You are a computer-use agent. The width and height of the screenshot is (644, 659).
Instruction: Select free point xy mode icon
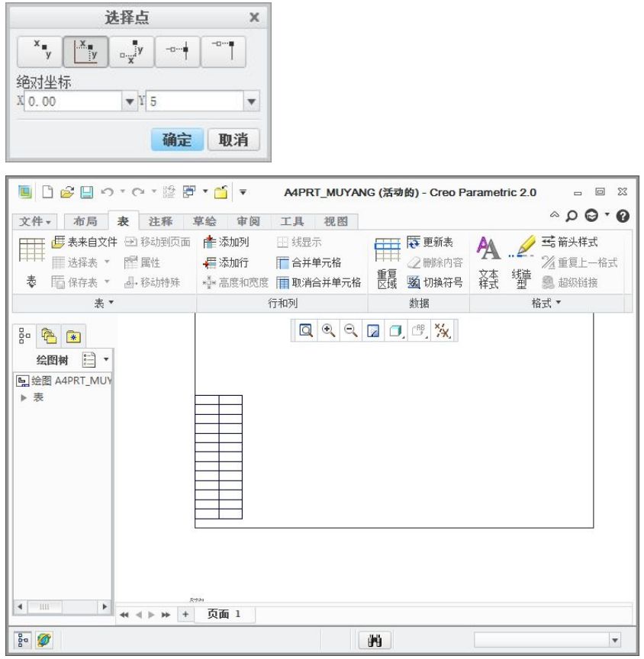tap(40, 52)
